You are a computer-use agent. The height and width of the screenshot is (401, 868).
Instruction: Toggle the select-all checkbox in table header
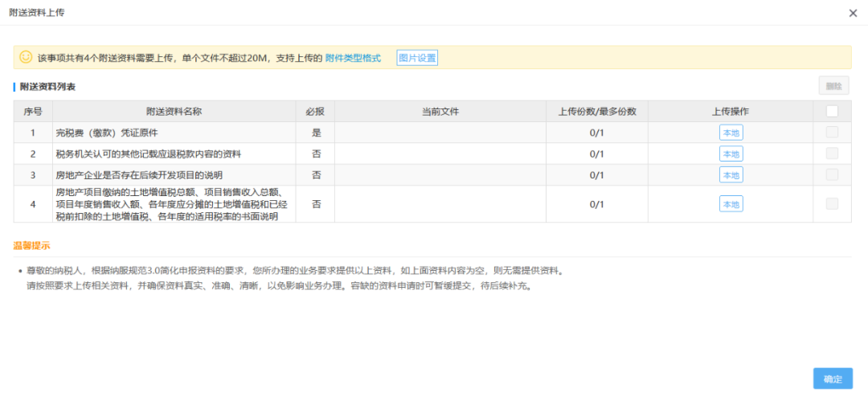coord(832,112)
